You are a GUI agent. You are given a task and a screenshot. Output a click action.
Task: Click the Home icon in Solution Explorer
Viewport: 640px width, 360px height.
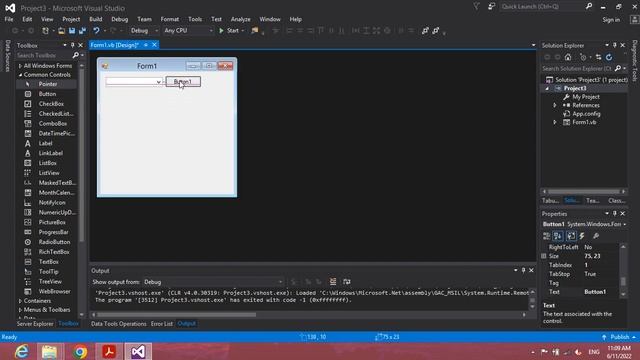tap(568, 57)
